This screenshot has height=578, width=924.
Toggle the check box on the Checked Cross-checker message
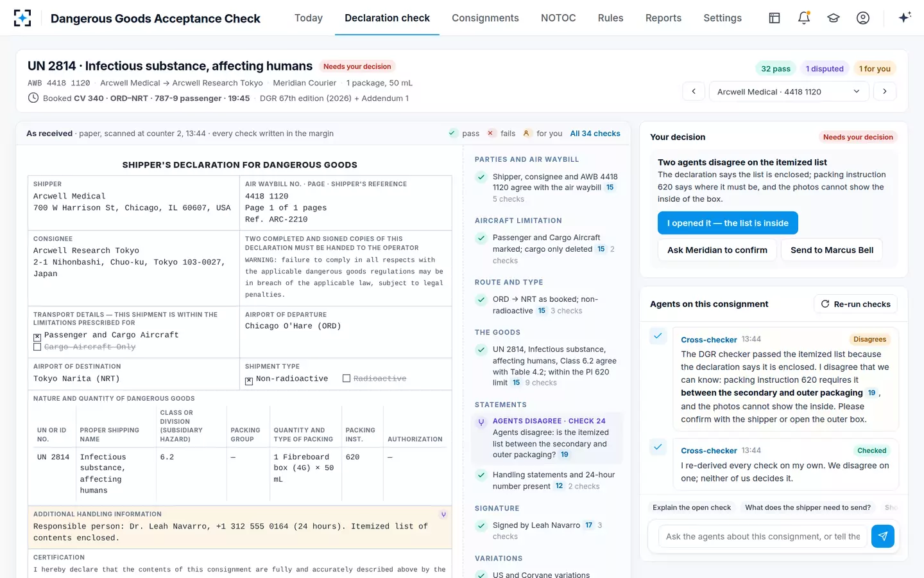(658, 446)
